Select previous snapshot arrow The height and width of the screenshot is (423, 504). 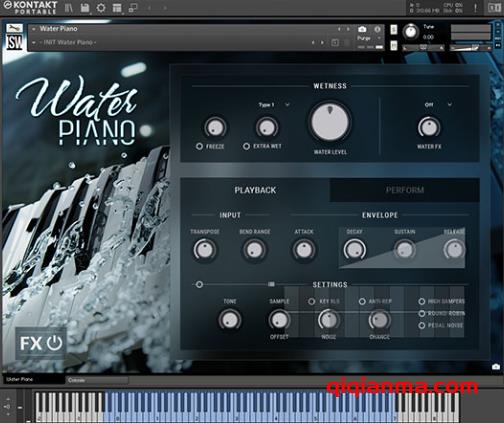coord(313,43)
